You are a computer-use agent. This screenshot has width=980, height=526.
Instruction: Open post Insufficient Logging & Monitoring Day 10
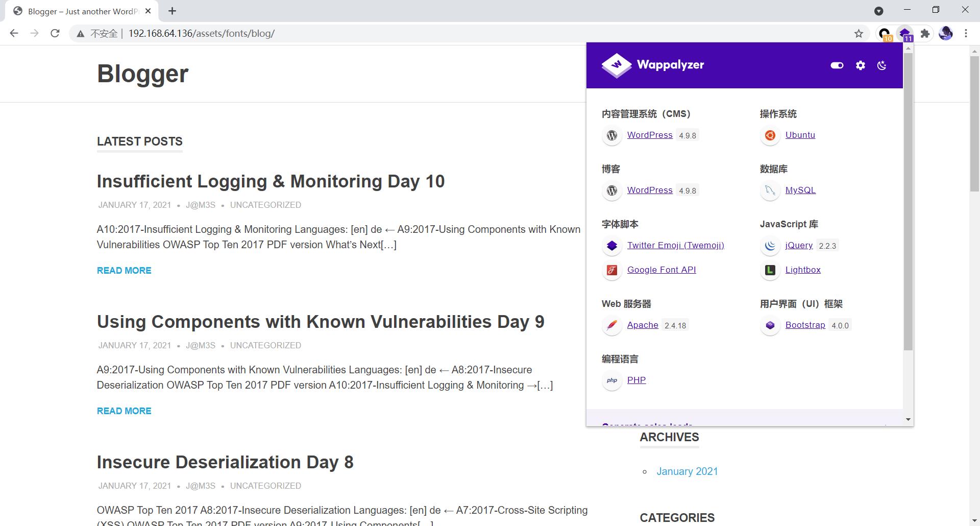[271, 181]
